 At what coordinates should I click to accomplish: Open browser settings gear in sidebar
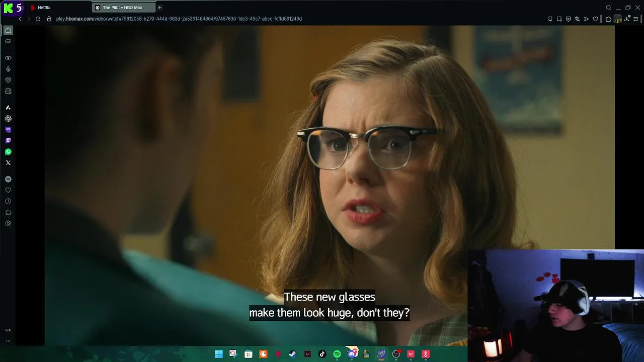click(8, 223)
